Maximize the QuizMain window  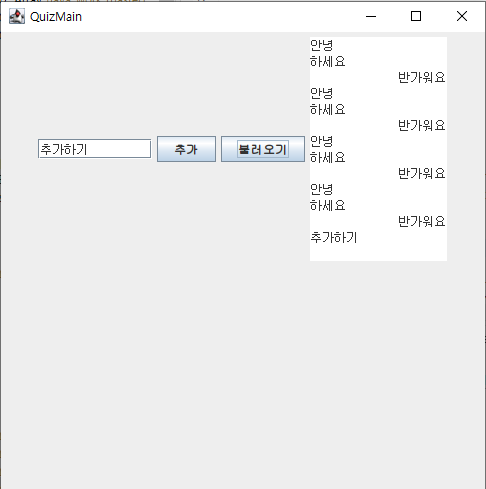[x=416, y=16]
